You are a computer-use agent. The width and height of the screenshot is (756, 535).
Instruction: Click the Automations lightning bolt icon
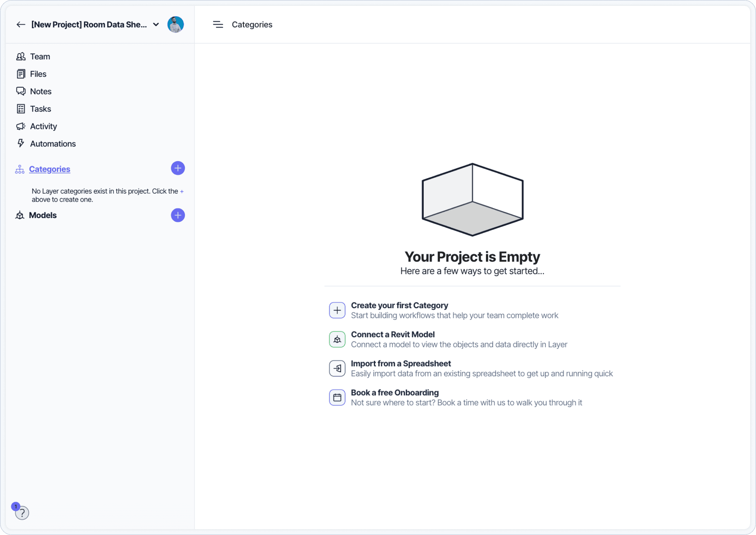click(21, 143)
